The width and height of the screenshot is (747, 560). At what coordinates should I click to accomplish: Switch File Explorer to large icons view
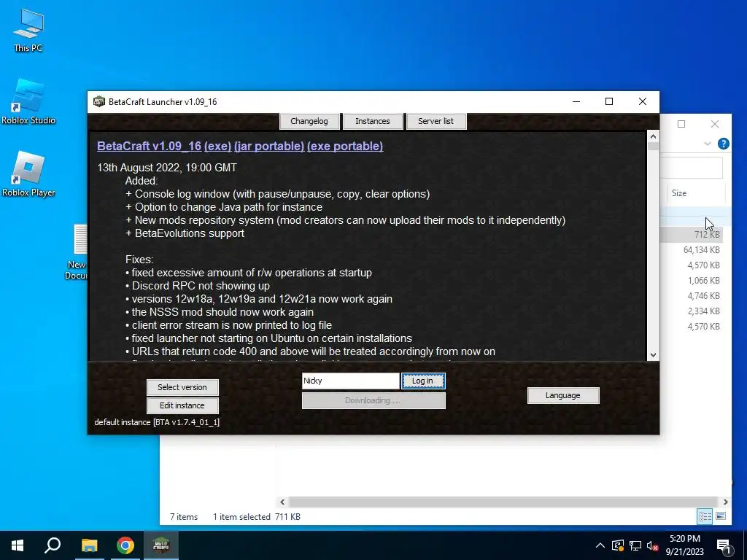(721, 516)
